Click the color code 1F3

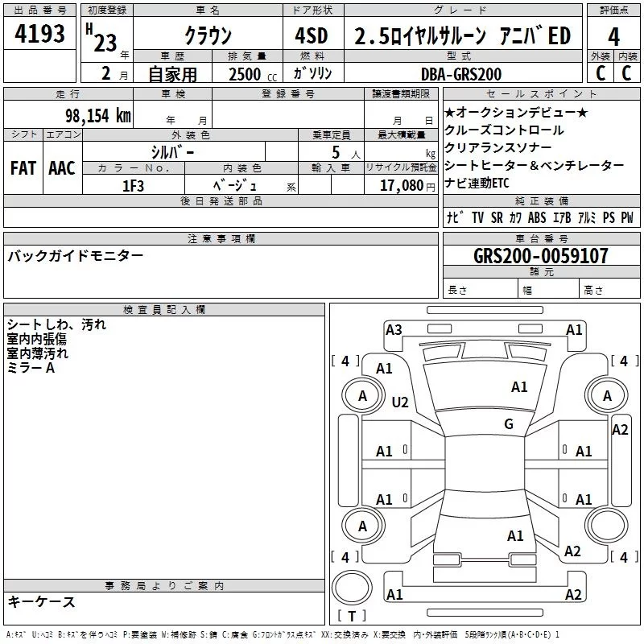pos(133,185)
